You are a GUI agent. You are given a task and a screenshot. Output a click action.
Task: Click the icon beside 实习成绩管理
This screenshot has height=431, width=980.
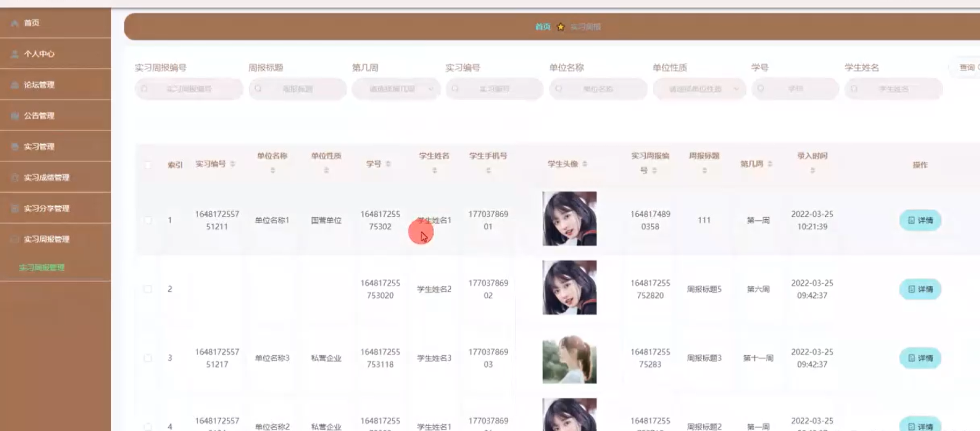point(15,177)
